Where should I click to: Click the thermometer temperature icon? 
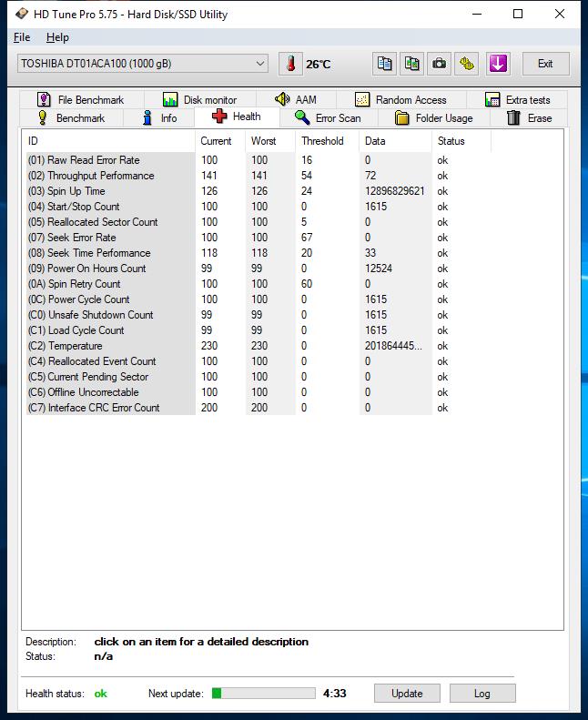(x=290, y=64)
